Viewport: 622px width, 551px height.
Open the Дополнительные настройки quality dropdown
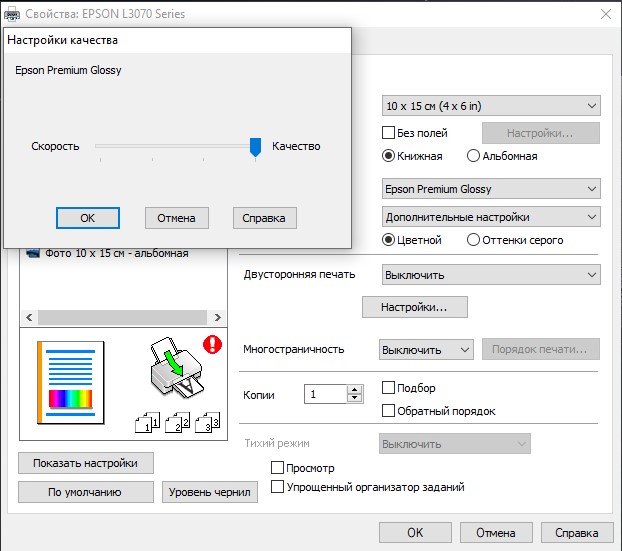coord(491,217)
